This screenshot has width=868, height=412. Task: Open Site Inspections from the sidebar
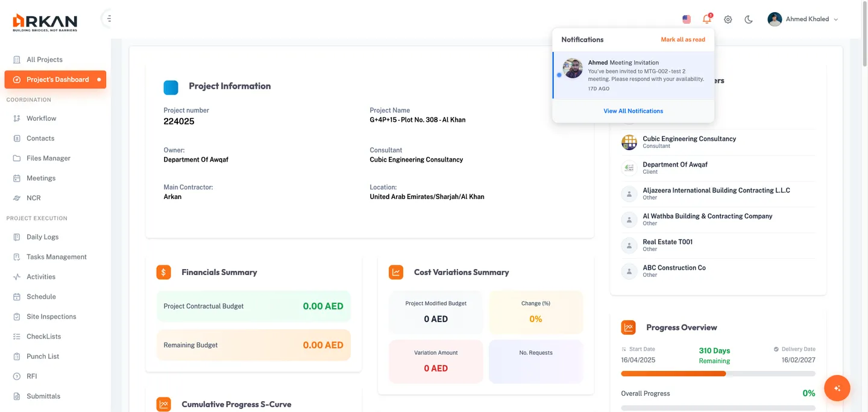(x=51, y=317)
